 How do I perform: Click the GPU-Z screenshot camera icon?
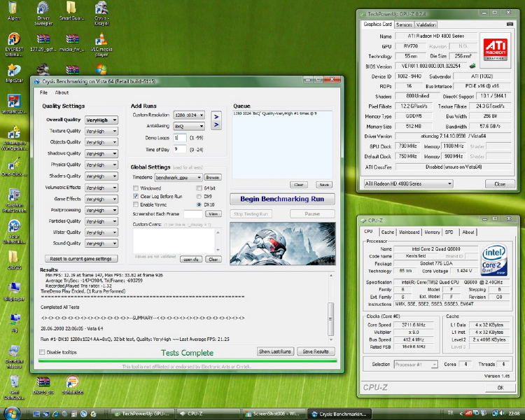pos(510,24)
